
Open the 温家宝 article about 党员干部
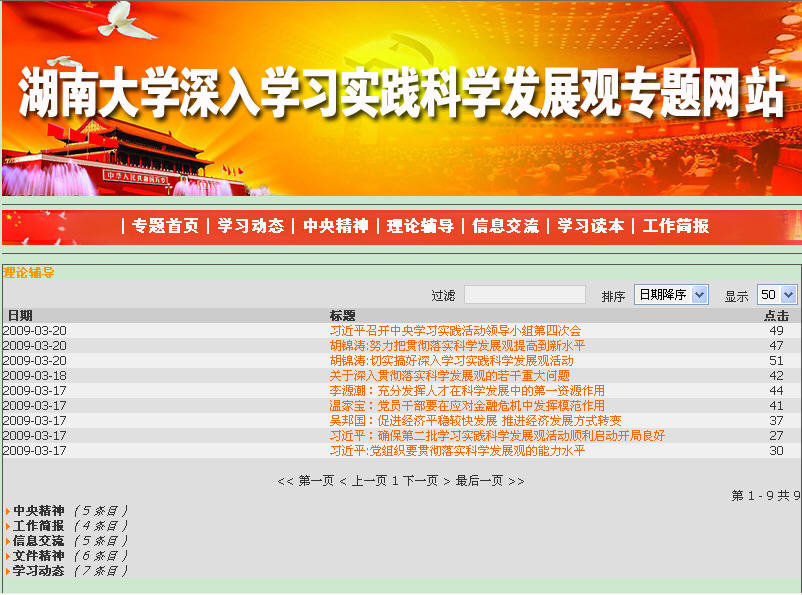point(467,406)
